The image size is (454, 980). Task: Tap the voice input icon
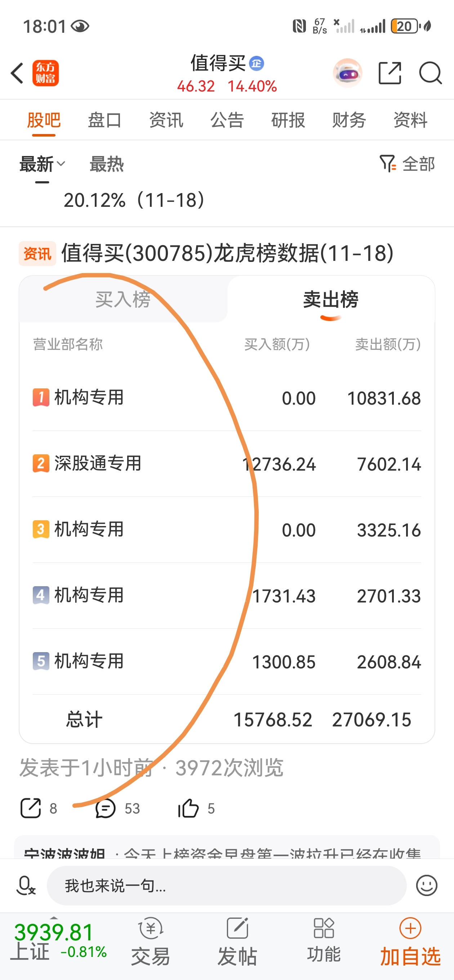click(x=26, y=886)
